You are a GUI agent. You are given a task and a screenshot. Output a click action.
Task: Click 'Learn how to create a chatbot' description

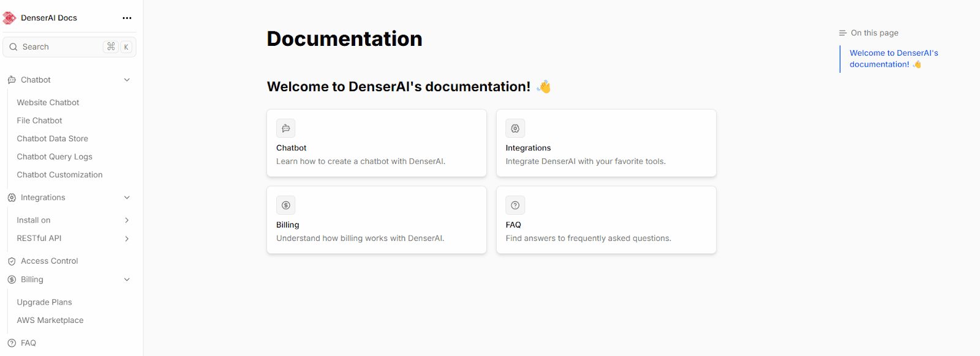[x=361, y=161]
